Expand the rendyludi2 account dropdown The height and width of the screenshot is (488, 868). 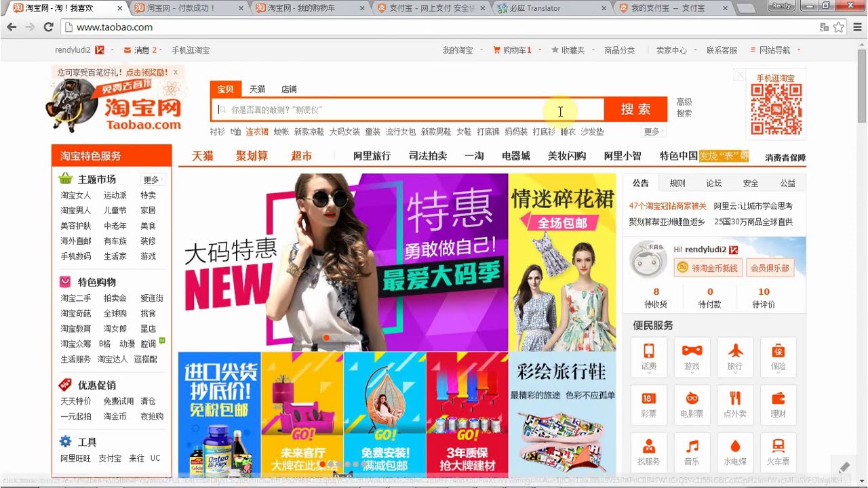[x=83, y=50]
